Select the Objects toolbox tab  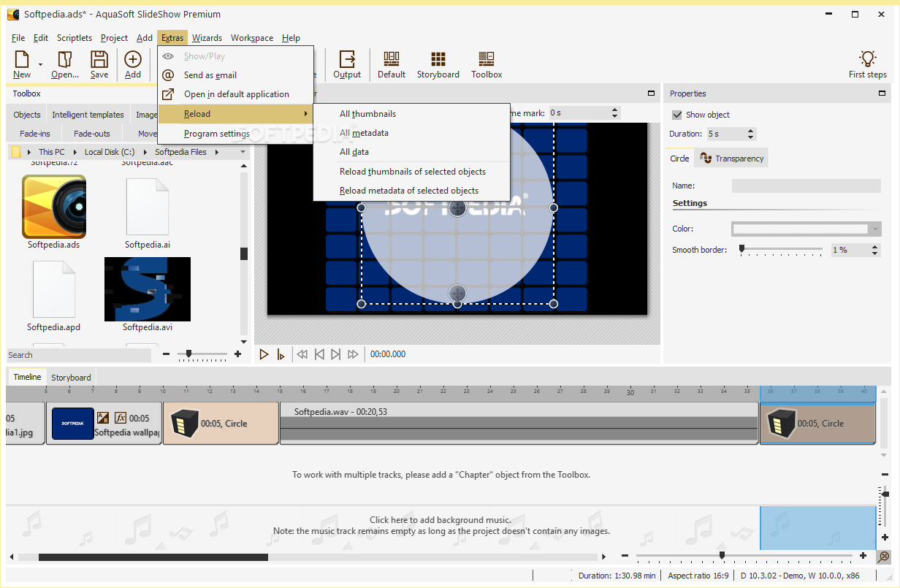(27, 115)
